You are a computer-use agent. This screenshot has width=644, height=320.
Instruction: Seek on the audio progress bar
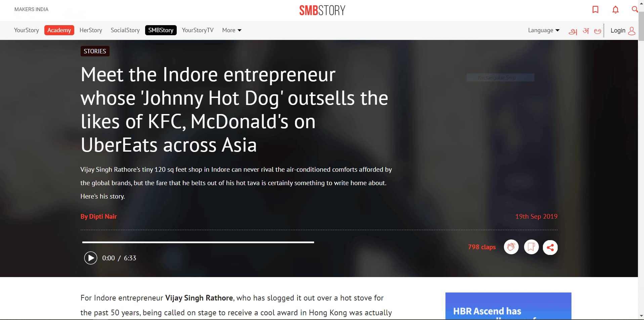(198, 242)
